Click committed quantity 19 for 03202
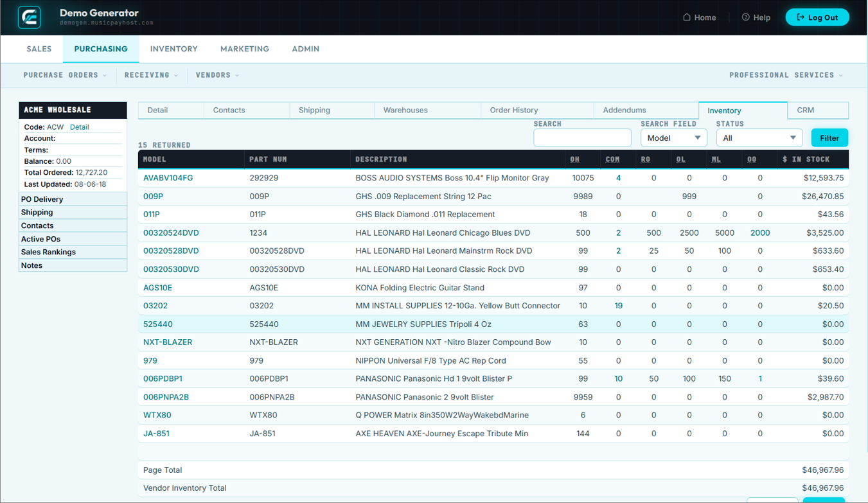The image size is (868, 503). [619, 306]
